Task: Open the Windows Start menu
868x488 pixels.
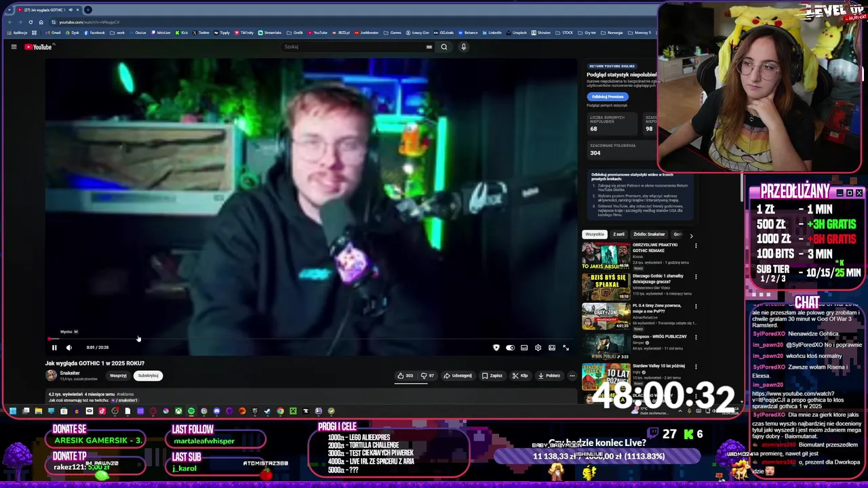Action: [12, 411]
